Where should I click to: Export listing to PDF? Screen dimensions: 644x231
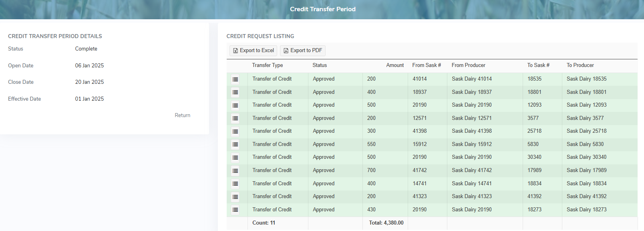click(303, 51)
